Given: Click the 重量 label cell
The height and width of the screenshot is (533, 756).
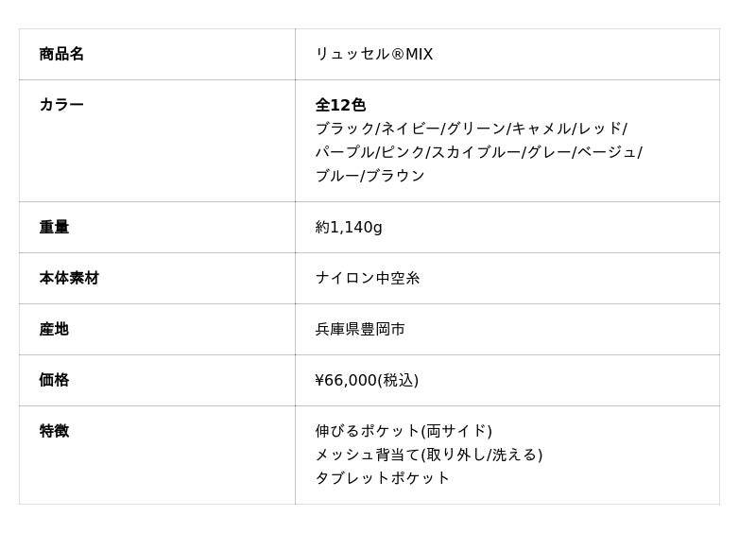Looking at the screenshot, I should click(x=54, y=227).
